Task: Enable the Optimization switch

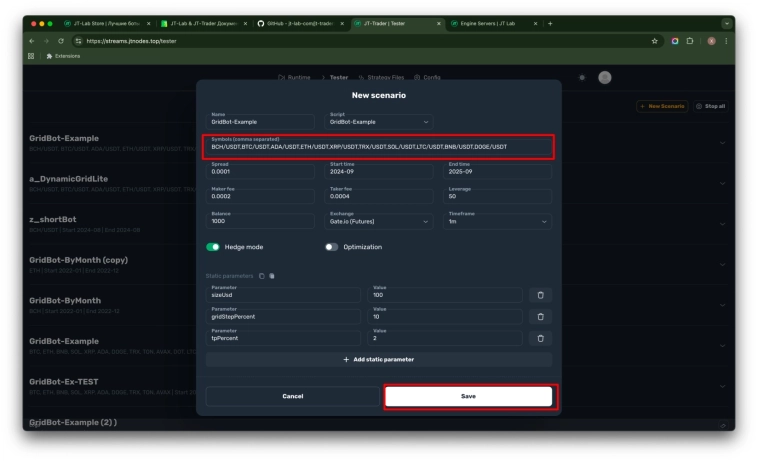Action: [331, 247]
